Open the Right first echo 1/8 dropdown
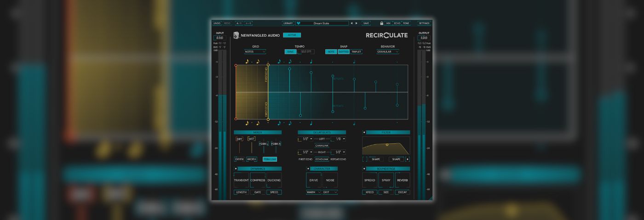This screenshot has height=220, width=644. (305, 152)
